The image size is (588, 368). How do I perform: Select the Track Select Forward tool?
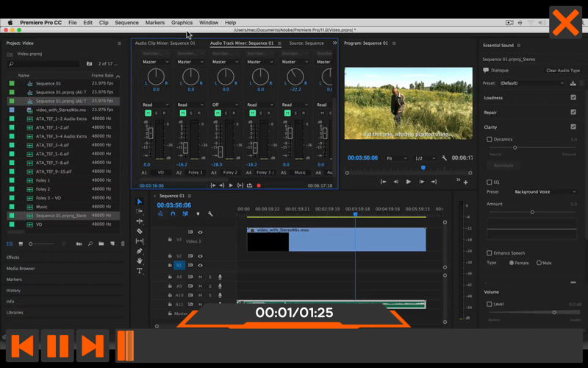point(140,211)
